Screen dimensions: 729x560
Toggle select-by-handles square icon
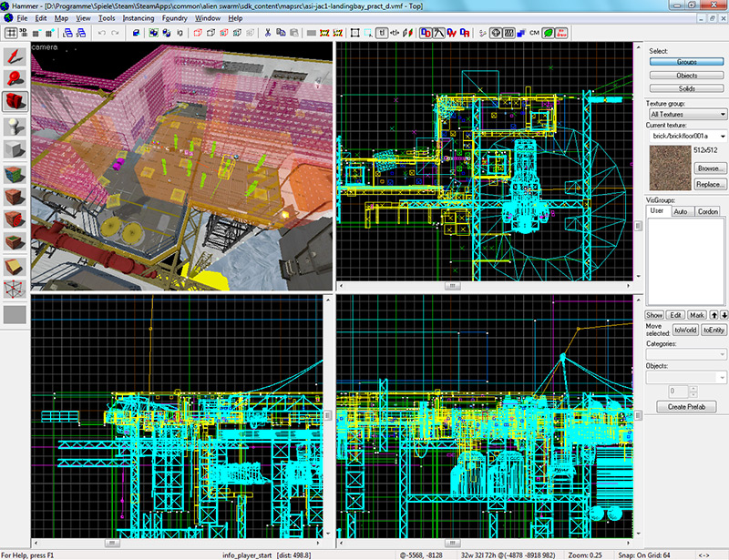coord(354,33)
